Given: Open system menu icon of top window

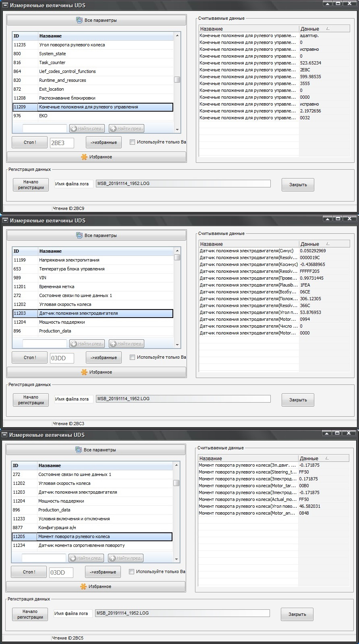Looking at the screenshot, I should click(5, 5).
